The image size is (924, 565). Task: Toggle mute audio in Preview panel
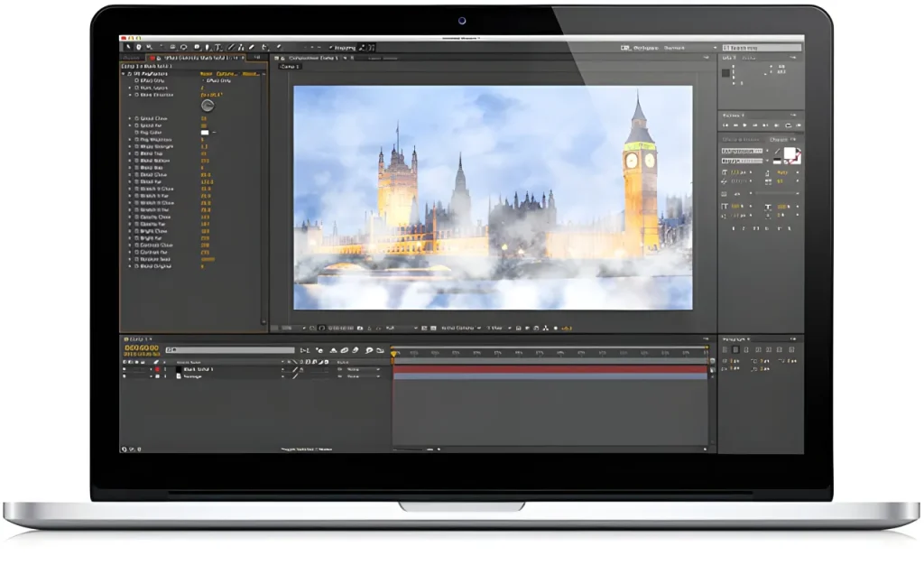(777, 125)
